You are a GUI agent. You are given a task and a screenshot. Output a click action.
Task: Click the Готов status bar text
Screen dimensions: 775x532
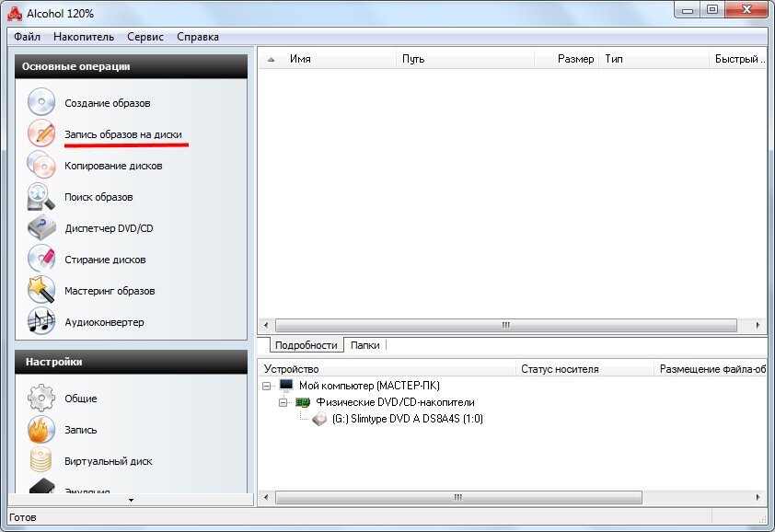click(23, 517)
